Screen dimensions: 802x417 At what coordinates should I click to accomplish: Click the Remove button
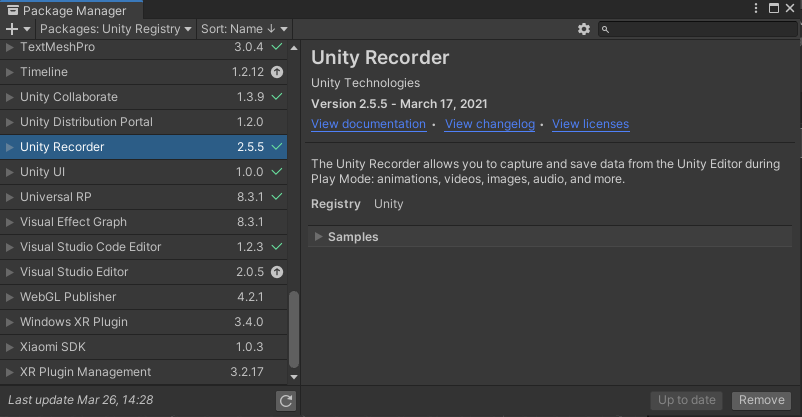pos(761,400)
